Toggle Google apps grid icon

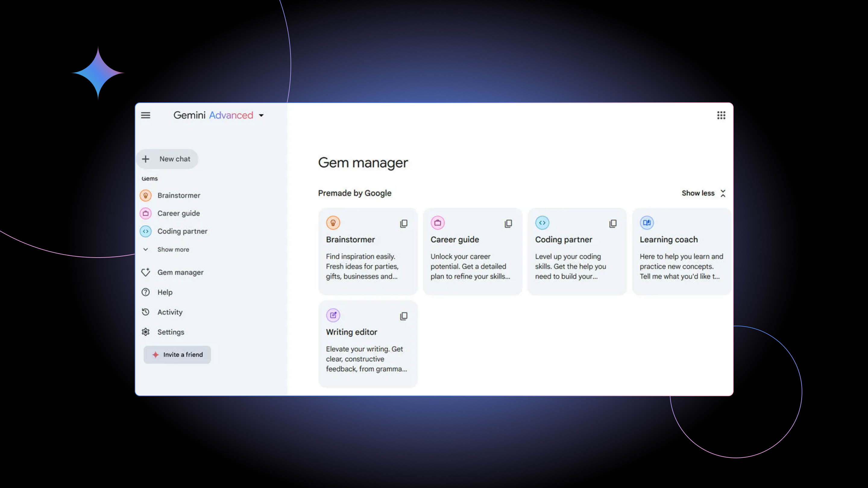(721, 115)
